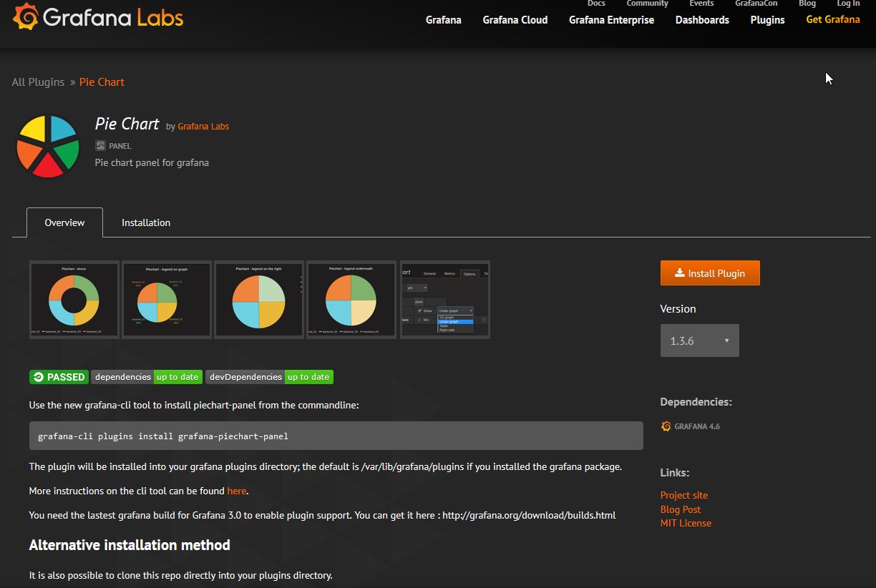Click the Grafana Labs author link
This screenshot has width=876, height=588.
203,127
